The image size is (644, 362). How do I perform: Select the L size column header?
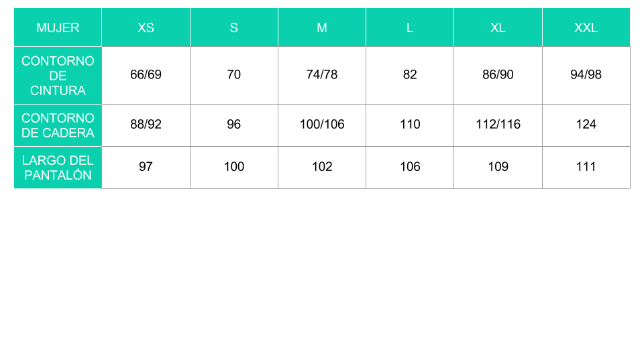tap(410, 27)
